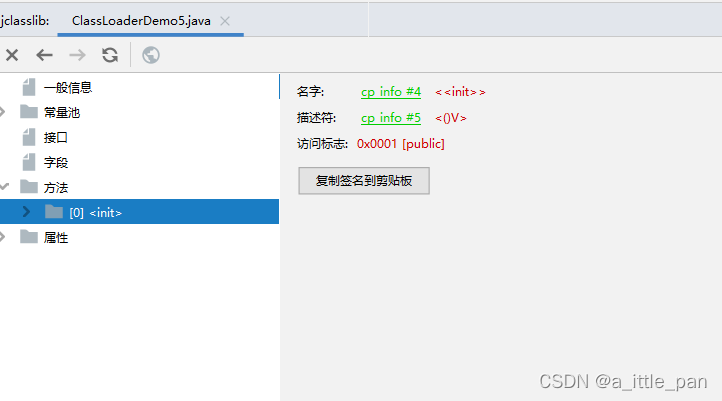Click the <<init>> name value
The image size is (722, 401).
click(460, 92)
